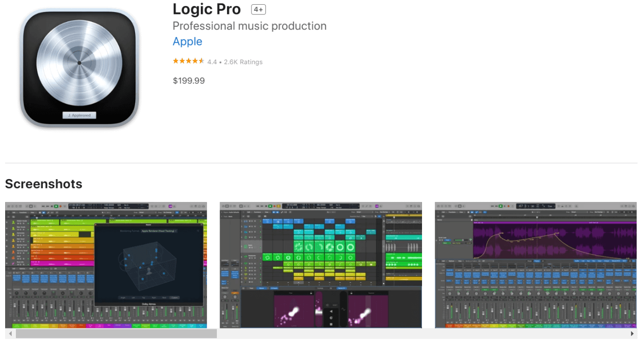Click the scrollbar left arrow
Viewport: 644px width, 342px height.
pyautogui.click(x=10, y=334)
